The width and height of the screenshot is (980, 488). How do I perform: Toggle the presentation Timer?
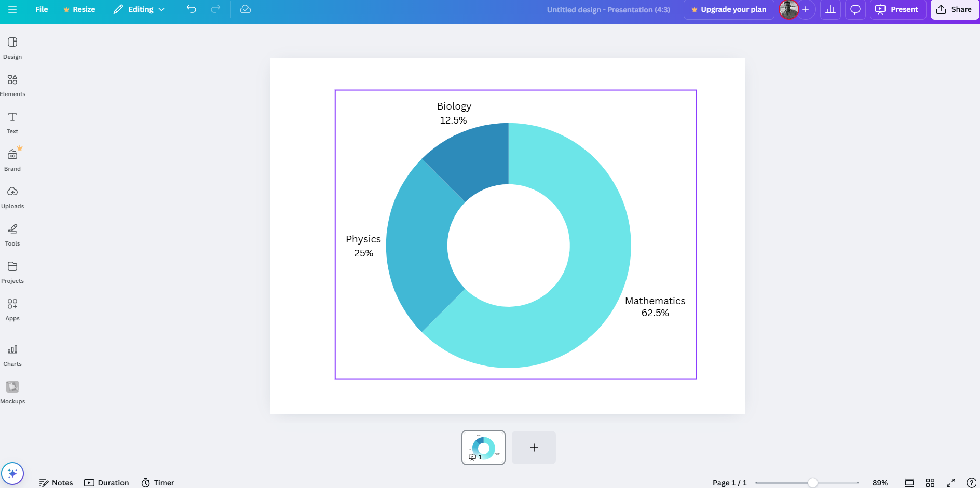tap(157, 482)
